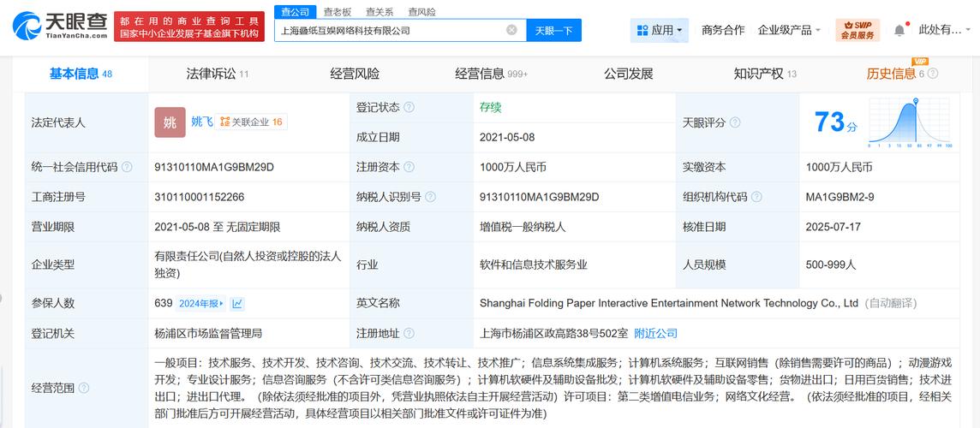The image size is (980, 428).
Task: Click the 增值税一般纳税人 value
Action: (523, 227)
